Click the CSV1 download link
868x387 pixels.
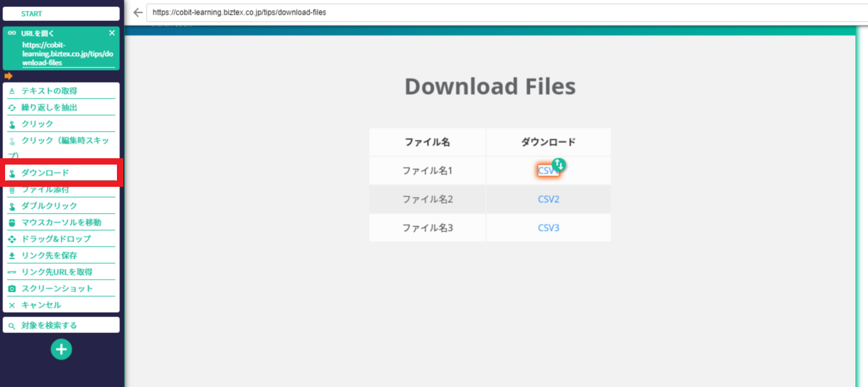548,170
